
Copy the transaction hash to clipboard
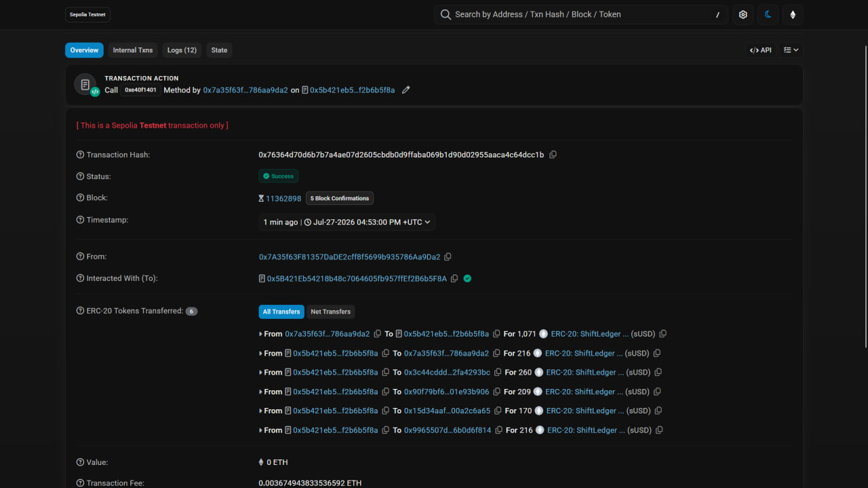(553, 155)
